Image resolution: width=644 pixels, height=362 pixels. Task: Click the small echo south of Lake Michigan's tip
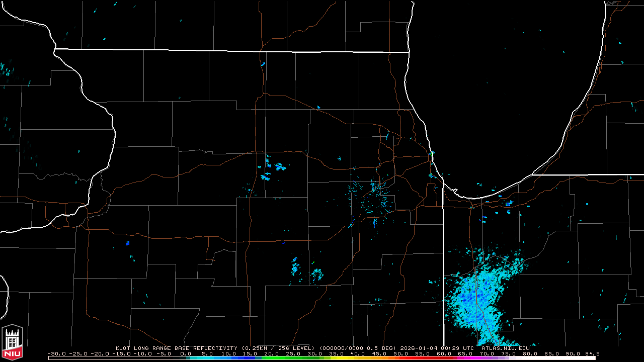[x=509, y=204]
